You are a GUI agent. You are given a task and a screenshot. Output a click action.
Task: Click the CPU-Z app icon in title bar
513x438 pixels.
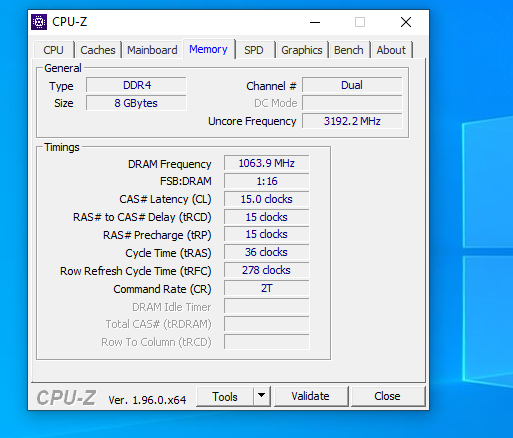39,22
